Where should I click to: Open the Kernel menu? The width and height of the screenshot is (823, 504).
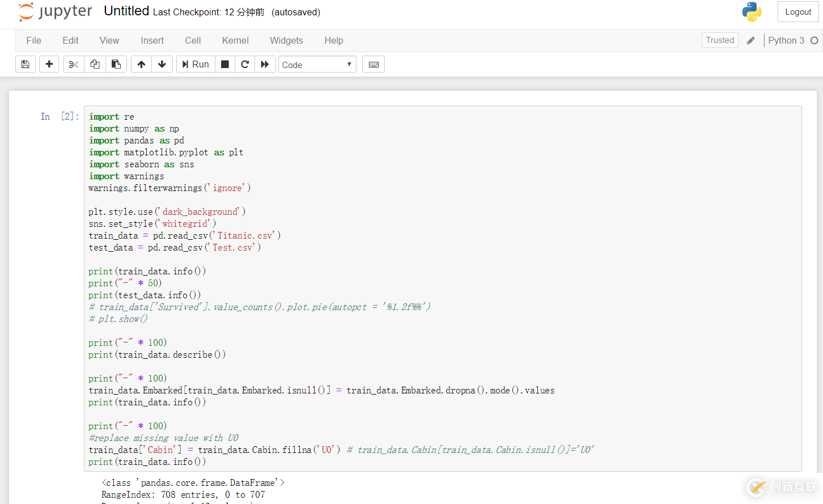pos(235,41)
